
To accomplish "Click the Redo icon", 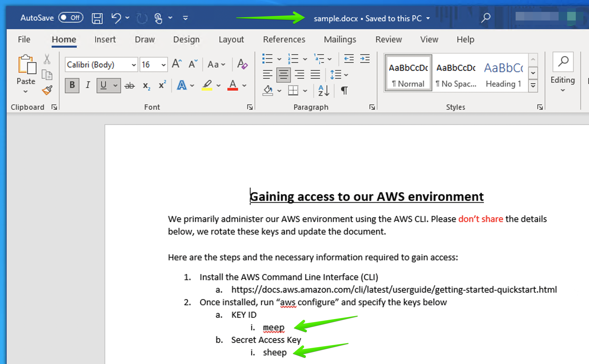I will 142,18.
